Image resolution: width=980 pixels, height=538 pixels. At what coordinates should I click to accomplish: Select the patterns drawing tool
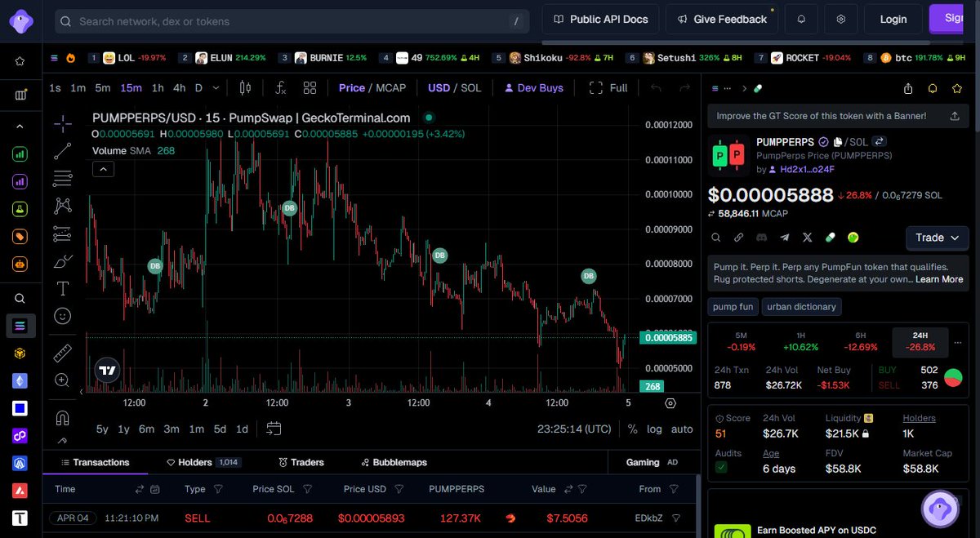click(62, 206)
